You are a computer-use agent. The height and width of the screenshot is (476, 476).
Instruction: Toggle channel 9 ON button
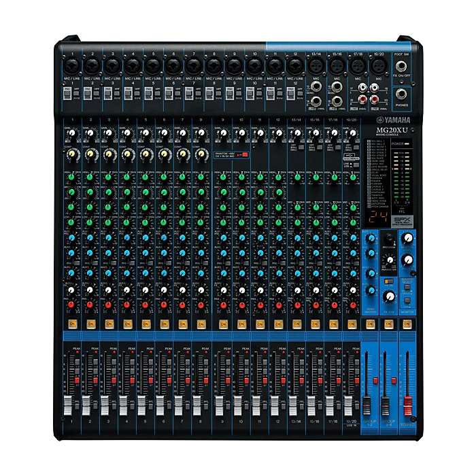pos(223,324)
